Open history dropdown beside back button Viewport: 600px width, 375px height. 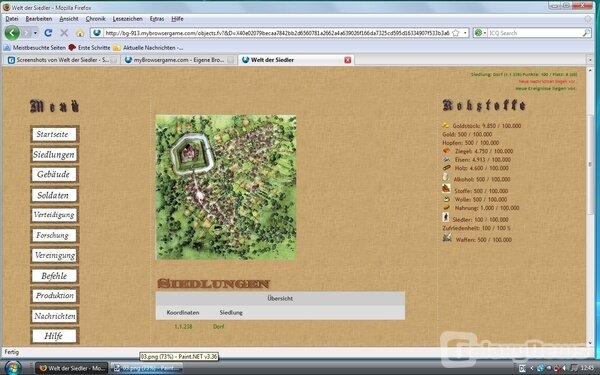click(35, 33)
